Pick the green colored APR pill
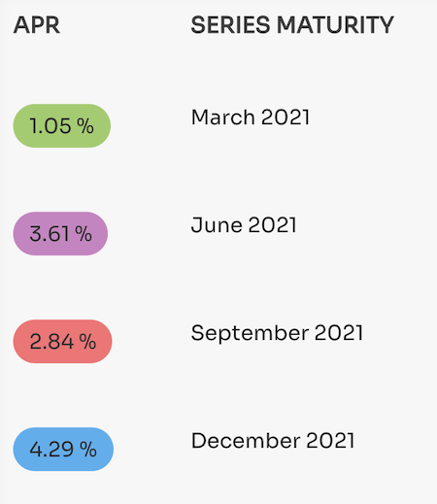The width and height of the screenshot is (437, 504). pos(62,126)
